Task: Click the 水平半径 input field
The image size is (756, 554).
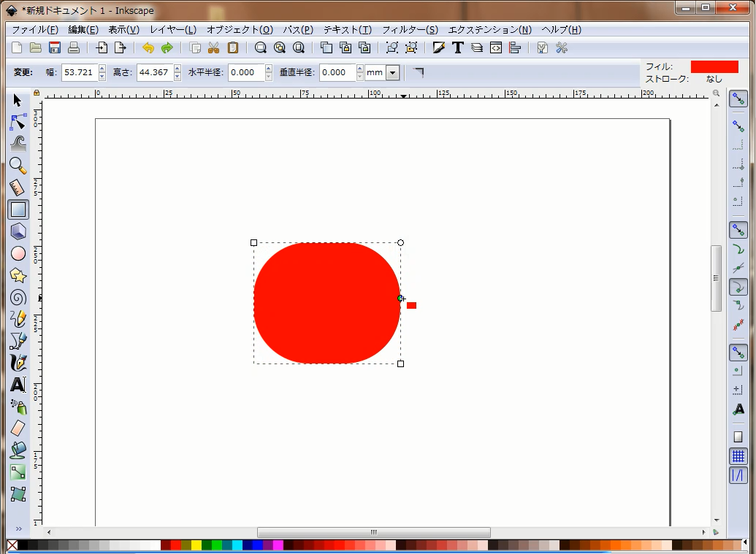Action: tap(245, 73)
